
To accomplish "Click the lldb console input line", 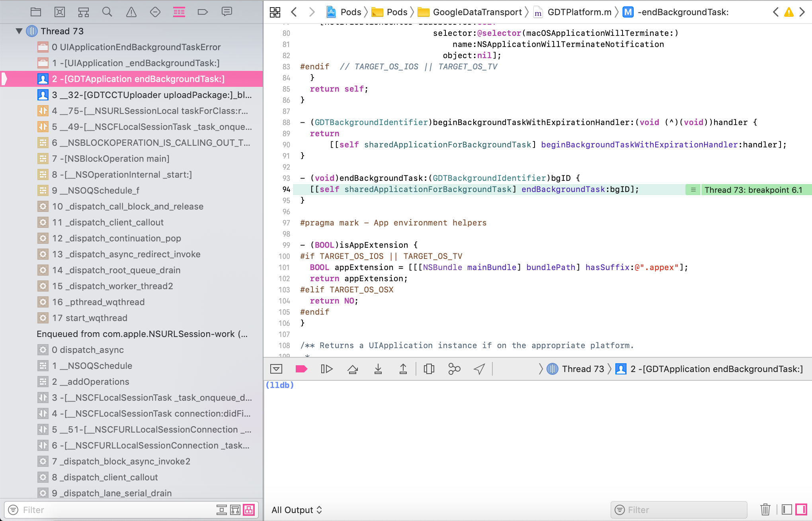I will [358, 385].
